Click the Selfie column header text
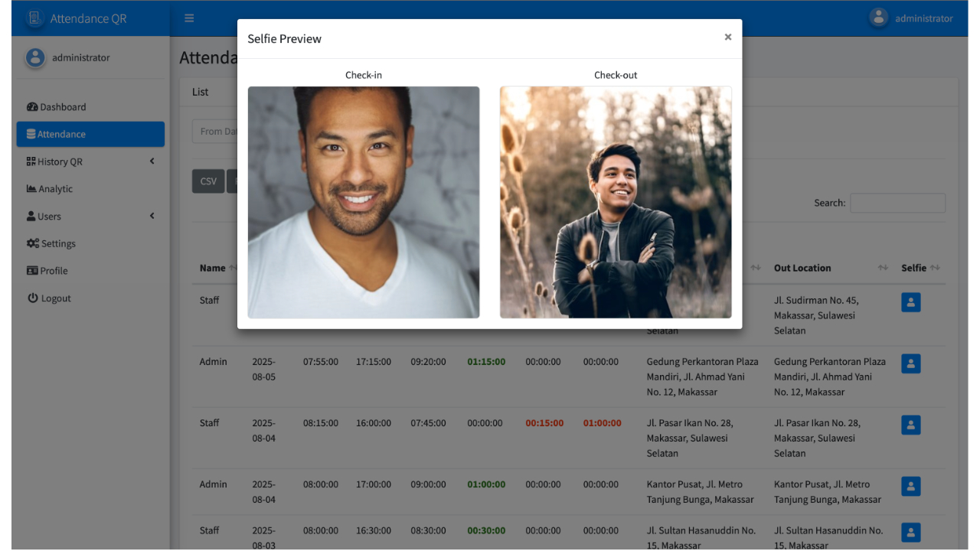Screen dimensions: 980x551 (913, 268)
